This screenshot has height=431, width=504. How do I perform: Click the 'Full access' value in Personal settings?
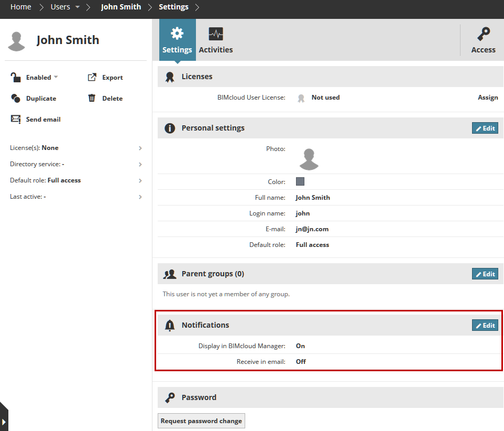312,245
